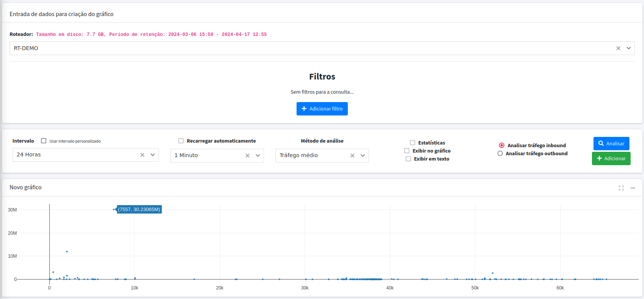Click the Novo gráfico panel title
Viewport: 644px width, 299px height.
pos(26,187)
